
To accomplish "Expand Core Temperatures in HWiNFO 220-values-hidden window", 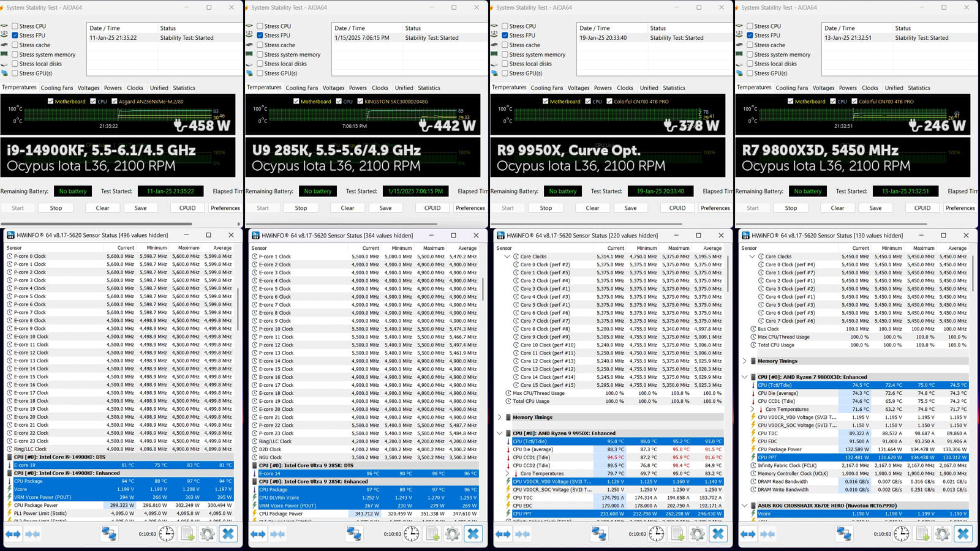I will (507, 473).
